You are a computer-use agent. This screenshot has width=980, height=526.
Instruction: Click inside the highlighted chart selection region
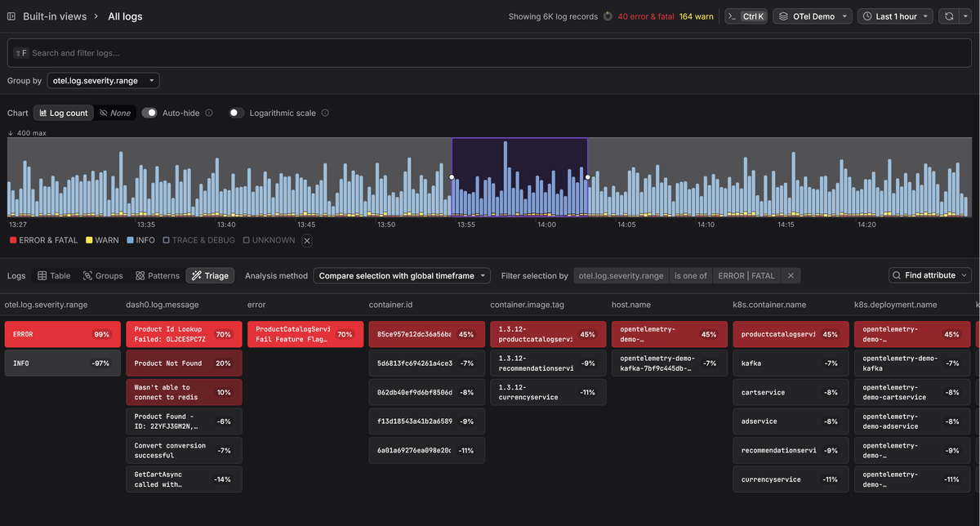coord(519,176)
